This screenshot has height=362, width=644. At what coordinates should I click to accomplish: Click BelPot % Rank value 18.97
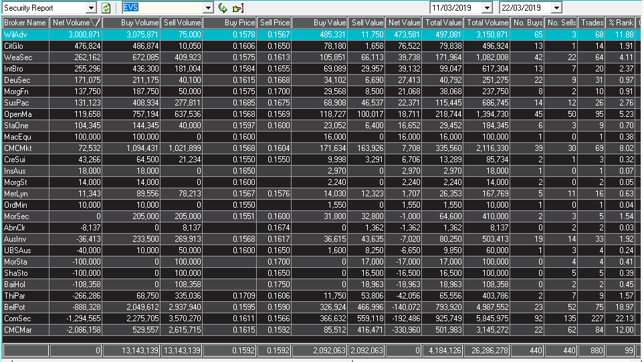click(625, 307)
